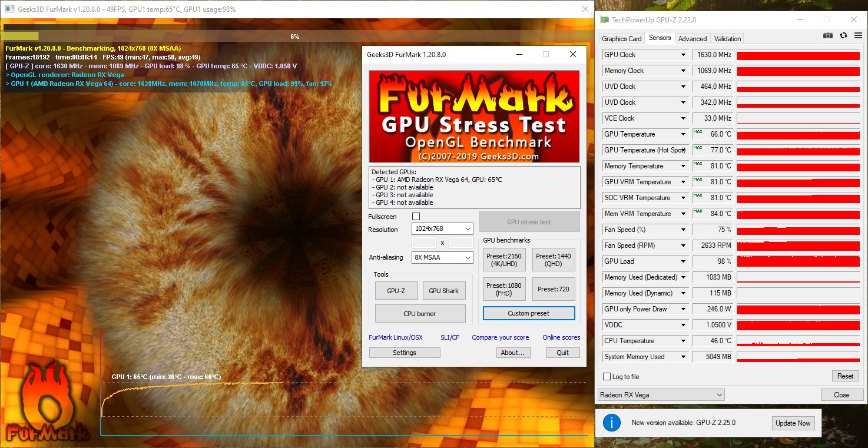
Task: Tick the Log to file checkbox
Action: coord(607,377)
